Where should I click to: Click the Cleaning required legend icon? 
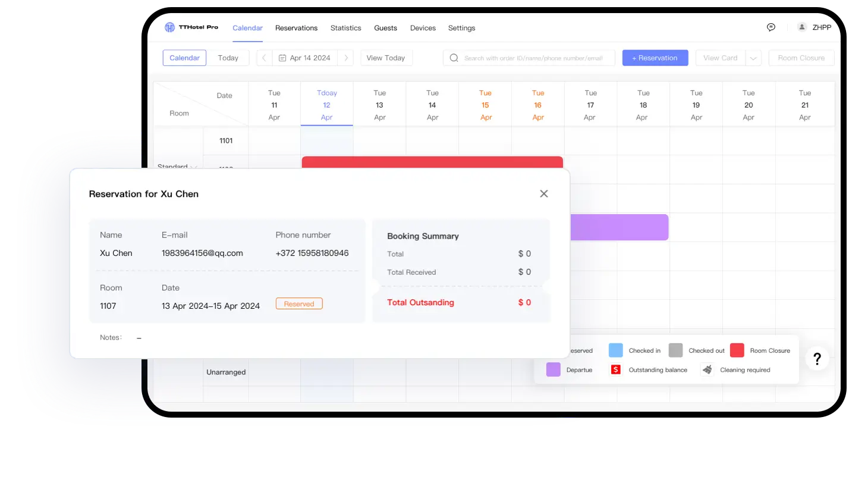pos(707,369)
